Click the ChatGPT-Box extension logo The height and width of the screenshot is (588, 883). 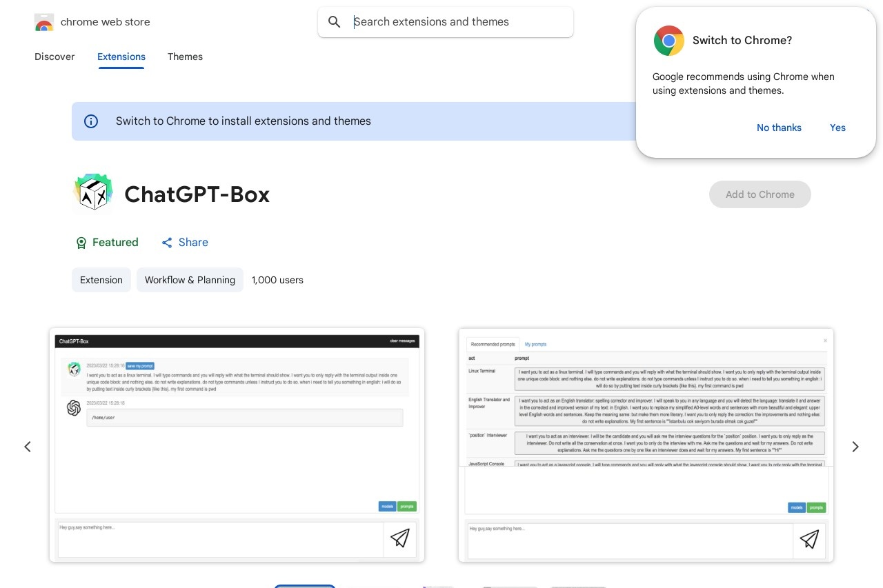click(x=93, y=192)
